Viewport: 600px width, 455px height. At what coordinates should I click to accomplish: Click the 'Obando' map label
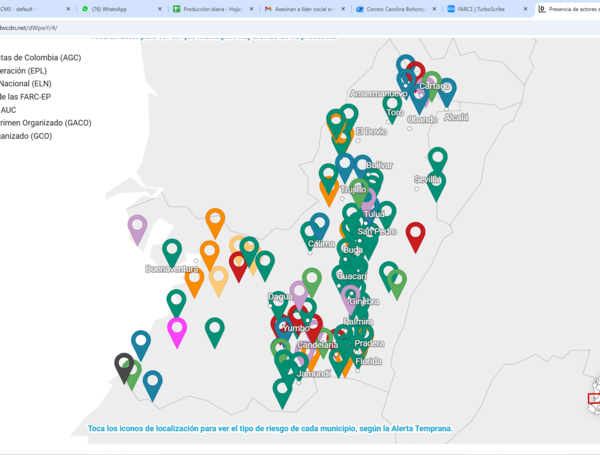pos(422,119)
